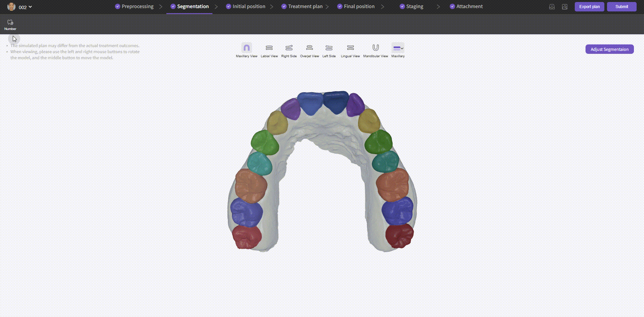Select the purple right lateral incisor
The image size is (644, 317).
tap(291, 109)
